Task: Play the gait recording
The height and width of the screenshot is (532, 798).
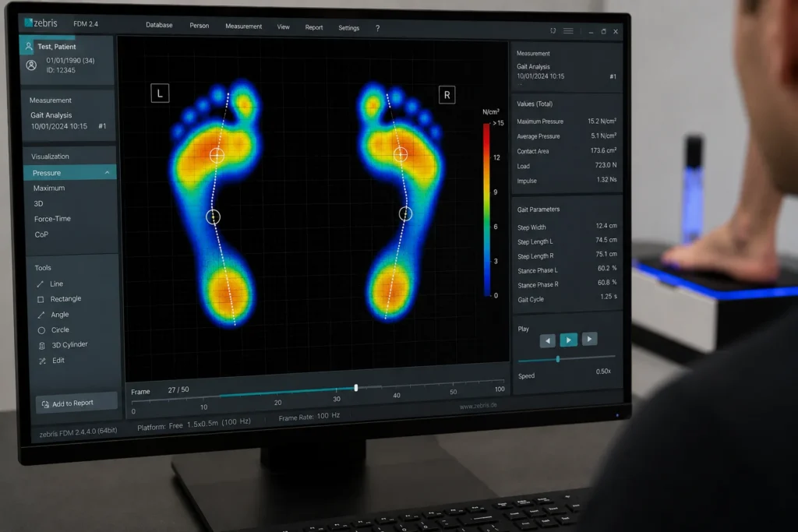Action: 568,340
